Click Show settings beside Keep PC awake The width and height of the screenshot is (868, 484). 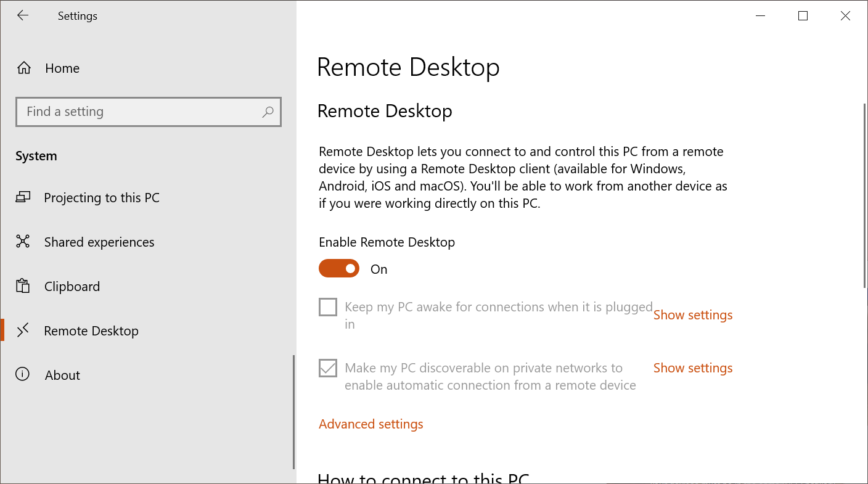693,315
